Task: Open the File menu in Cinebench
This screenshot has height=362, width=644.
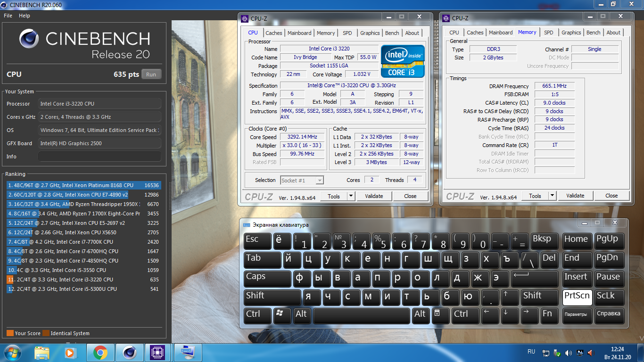Action: (x=8, y=16)
